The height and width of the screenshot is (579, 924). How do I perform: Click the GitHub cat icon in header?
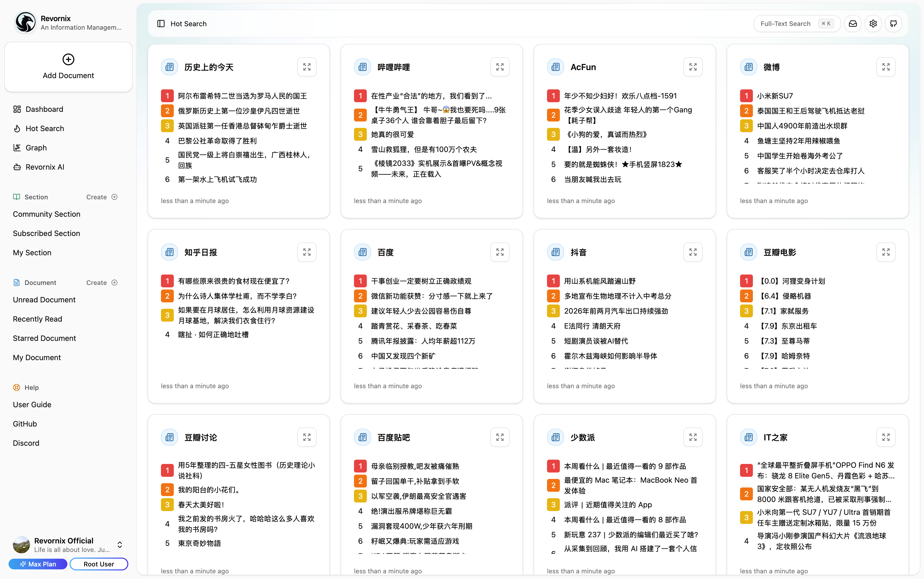(x=894, y=24)
